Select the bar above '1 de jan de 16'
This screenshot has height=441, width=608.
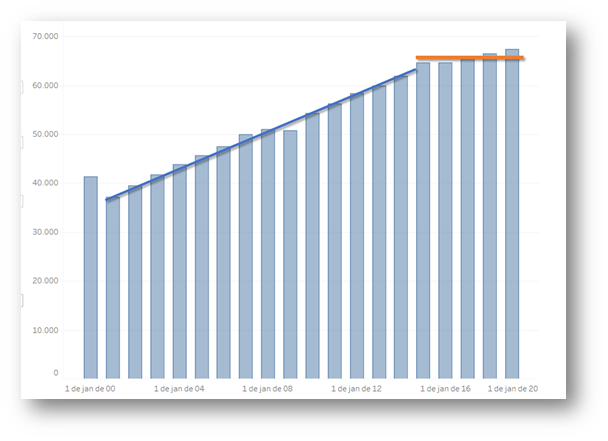(x=445, y=218)
